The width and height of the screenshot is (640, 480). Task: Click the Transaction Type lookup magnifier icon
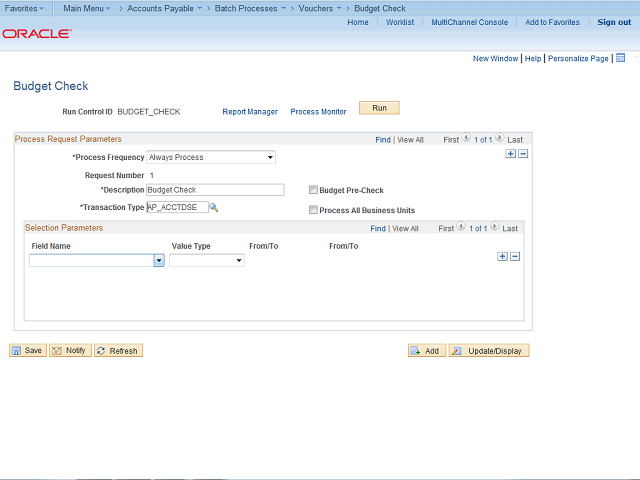(x=213, y=208)
